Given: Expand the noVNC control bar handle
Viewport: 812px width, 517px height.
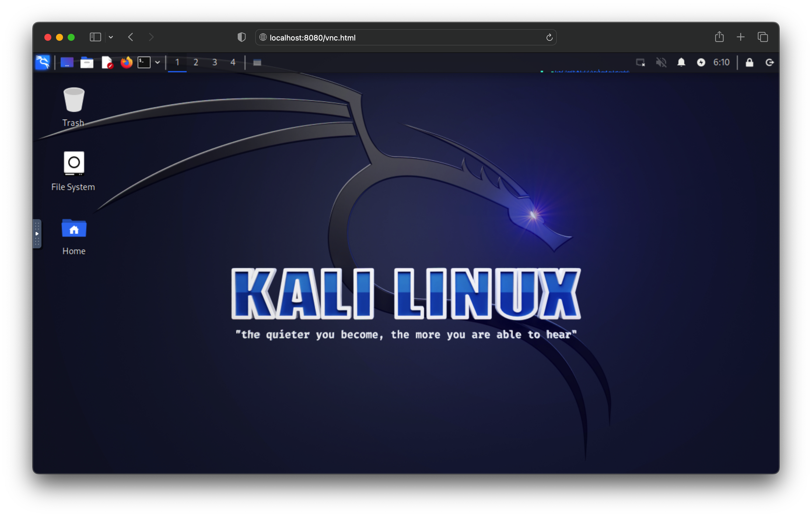Looking at the screenshot, I should [x=37, y=233].
